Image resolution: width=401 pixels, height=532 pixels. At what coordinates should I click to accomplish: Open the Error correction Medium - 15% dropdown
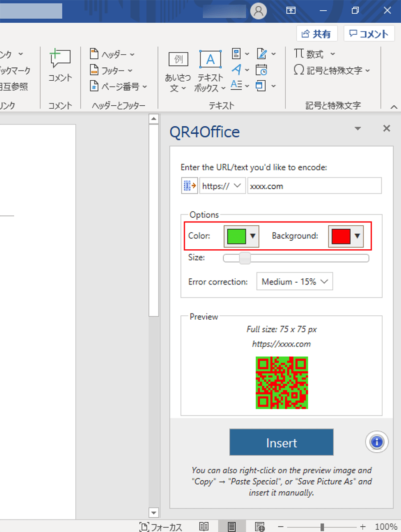coord(295,281)
